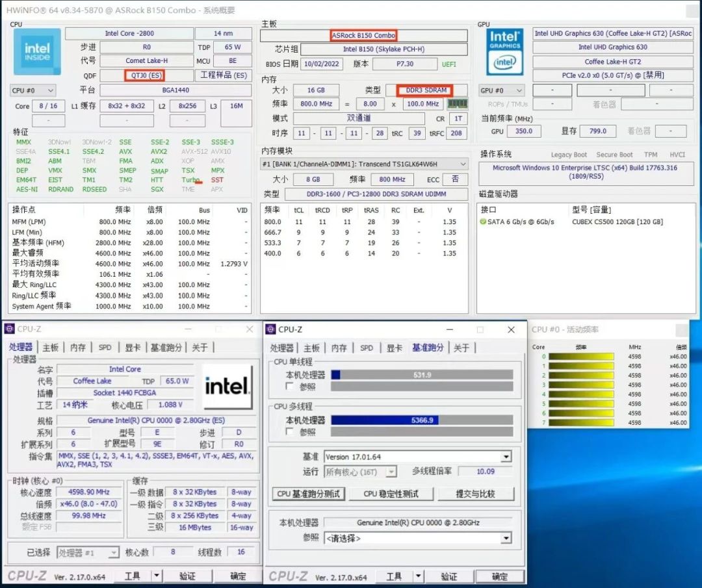Image resolution: width=702 pixels, height=588 pixels.
Task: Click the Intel Graphics logo in GPU section
Action: [x=504, y=53]
